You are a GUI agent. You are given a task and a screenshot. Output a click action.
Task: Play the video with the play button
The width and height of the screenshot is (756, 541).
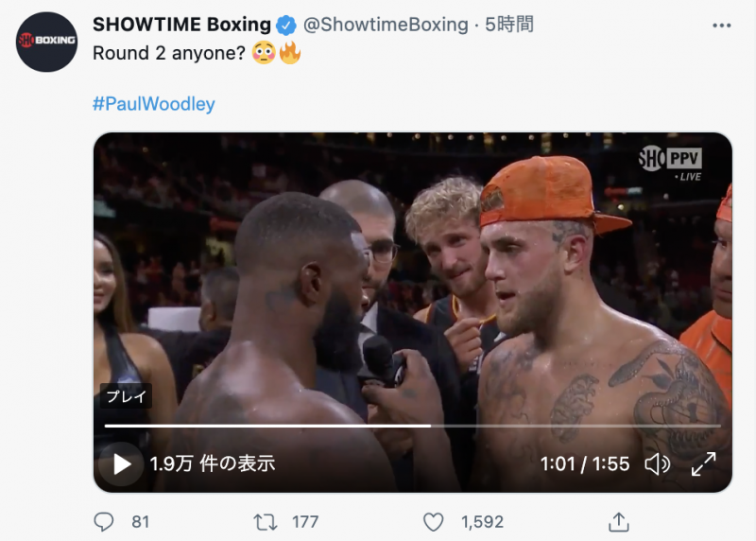[122, 464]
